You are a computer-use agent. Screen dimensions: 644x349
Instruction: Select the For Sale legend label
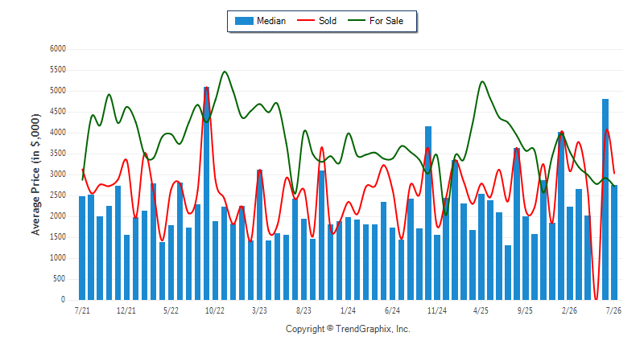point(386,21)
